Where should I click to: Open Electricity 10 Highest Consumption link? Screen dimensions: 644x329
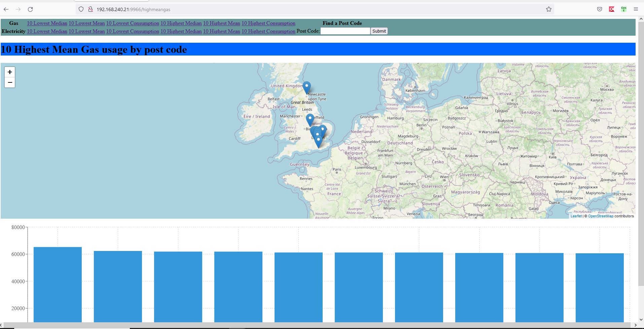click(x=269, y=31)
